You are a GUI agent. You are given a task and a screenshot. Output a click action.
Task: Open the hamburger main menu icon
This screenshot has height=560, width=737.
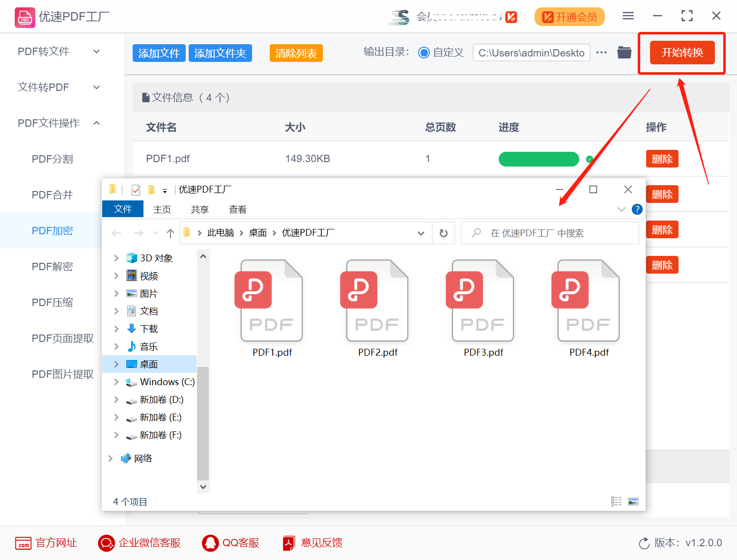628,16
